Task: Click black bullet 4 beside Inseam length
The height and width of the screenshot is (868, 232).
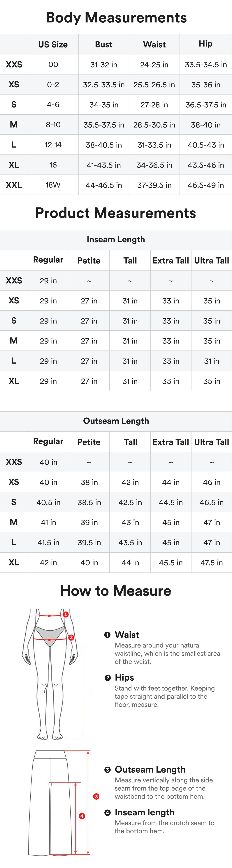Action: (x=108, y=812)
